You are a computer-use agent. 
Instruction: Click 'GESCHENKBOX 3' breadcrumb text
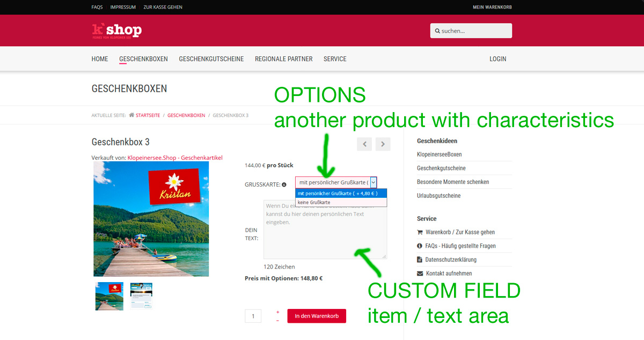pyautogui.click(x=231, y=115)
